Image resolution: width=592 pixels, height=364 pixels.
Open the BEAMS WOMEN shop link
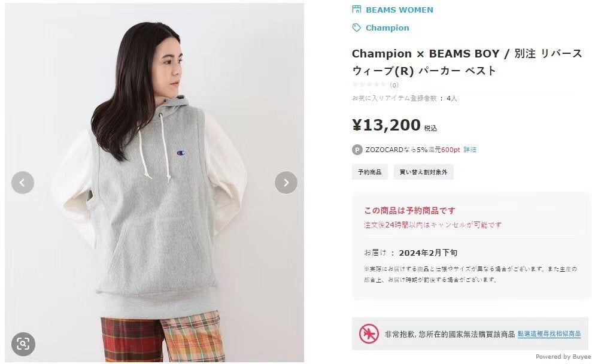399,10
